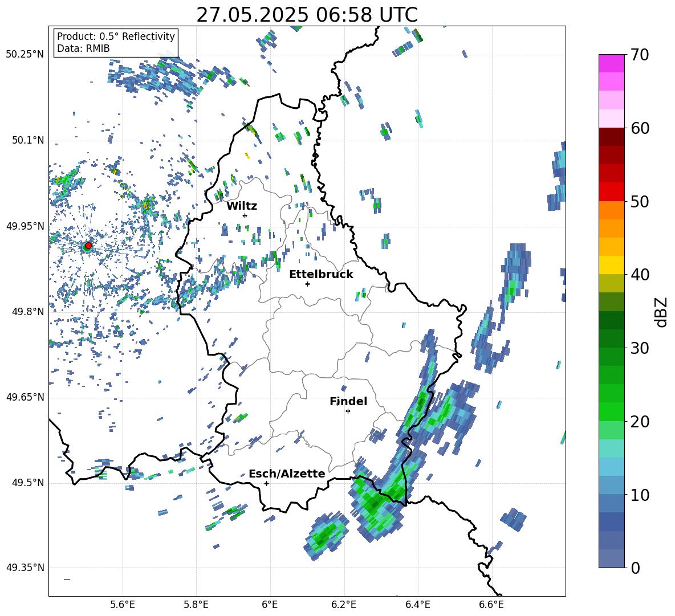Image resolution: width=675 pixels, height=616 pixels.
Task: Click the 50.25°N latitude label
Action: 26,55
